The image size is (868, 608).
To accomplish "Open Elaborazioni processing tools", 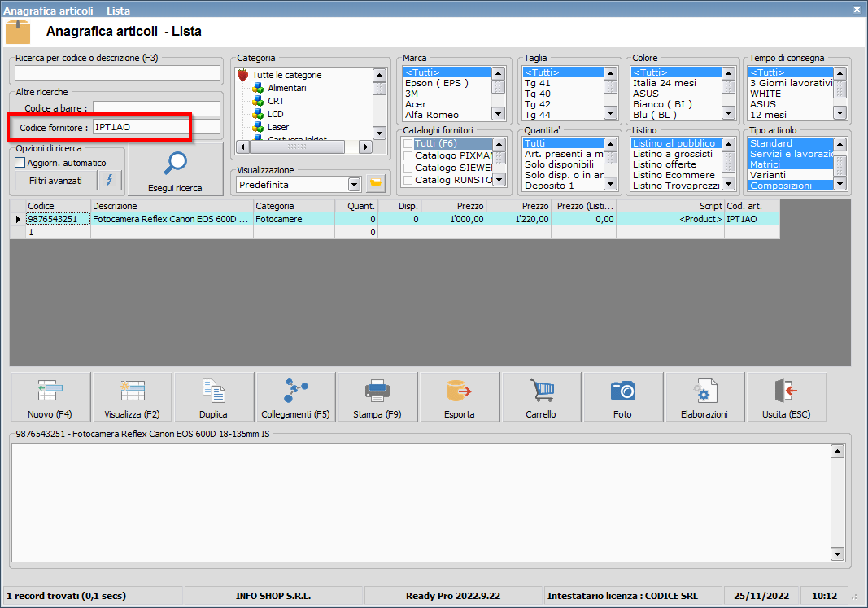I will 704,397.
